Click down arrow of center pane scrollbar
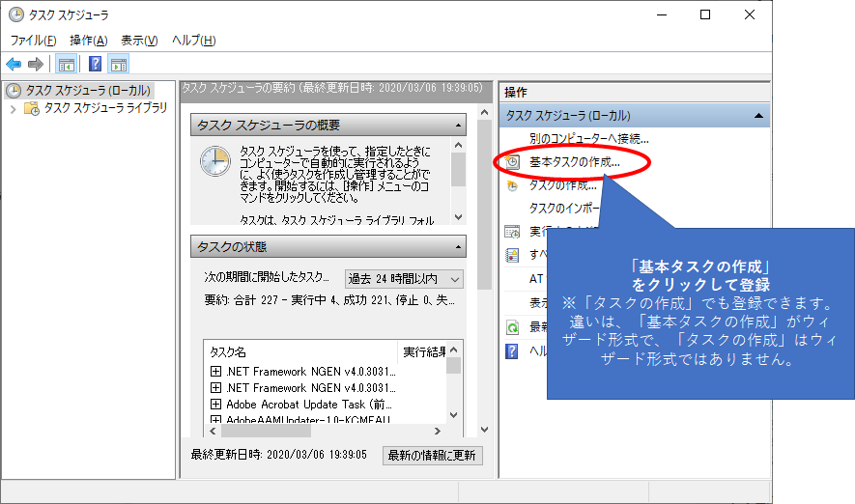This screenshot has width=855, height=504. [x=484, y=430]
